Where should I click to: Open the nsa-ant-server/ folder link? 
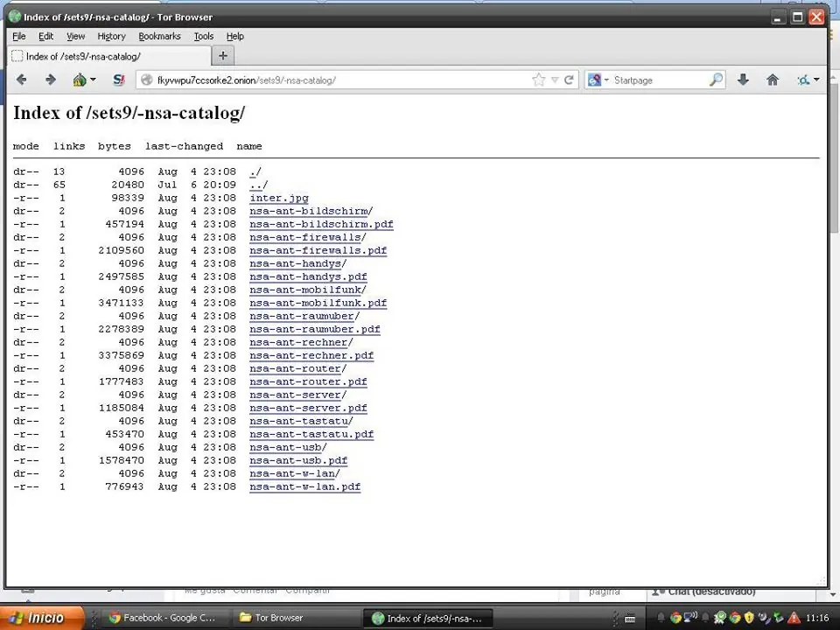coord(297,395)
